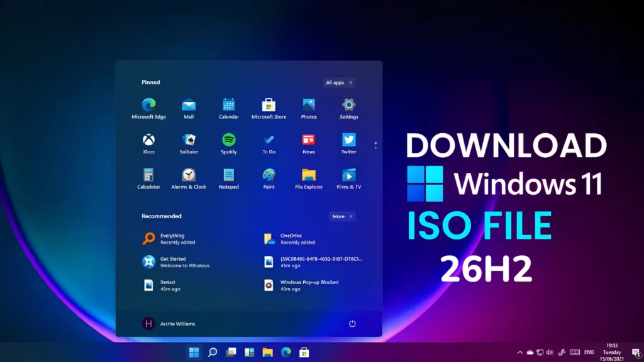644x362 pixels.
Task: Open Task View on the taskbar
Action: (x=231, y=352)
